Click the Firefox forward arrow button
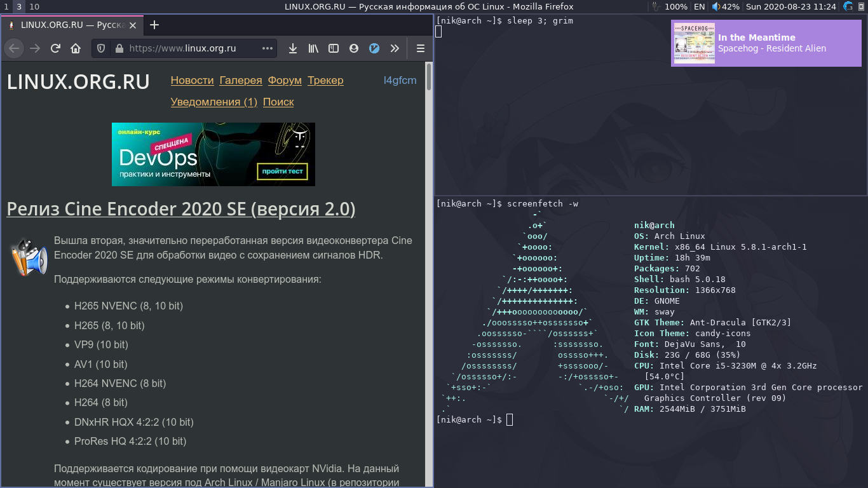The image size is (868, 488). click(x=35, y=48)
